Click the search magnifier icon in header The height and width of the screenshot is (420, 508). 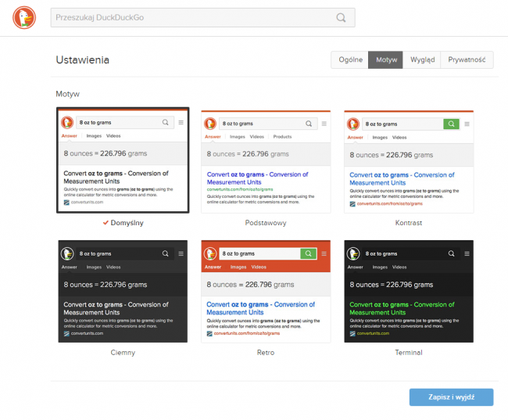[x=341, y=17]
